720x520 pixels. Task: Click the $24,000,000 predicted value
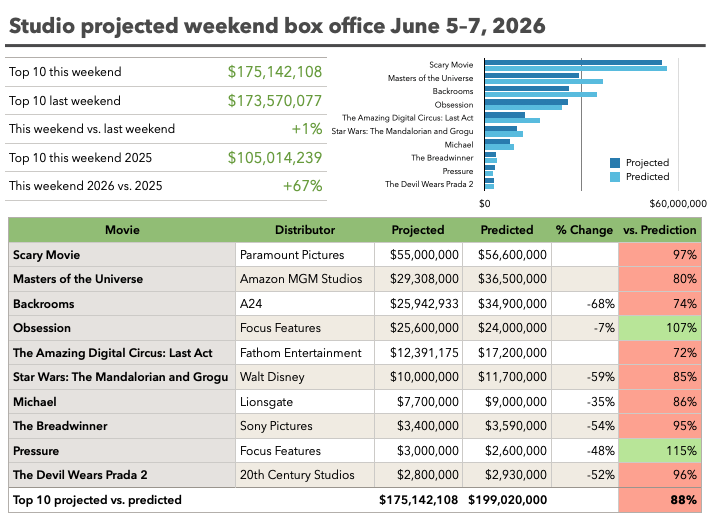(512, 328)
